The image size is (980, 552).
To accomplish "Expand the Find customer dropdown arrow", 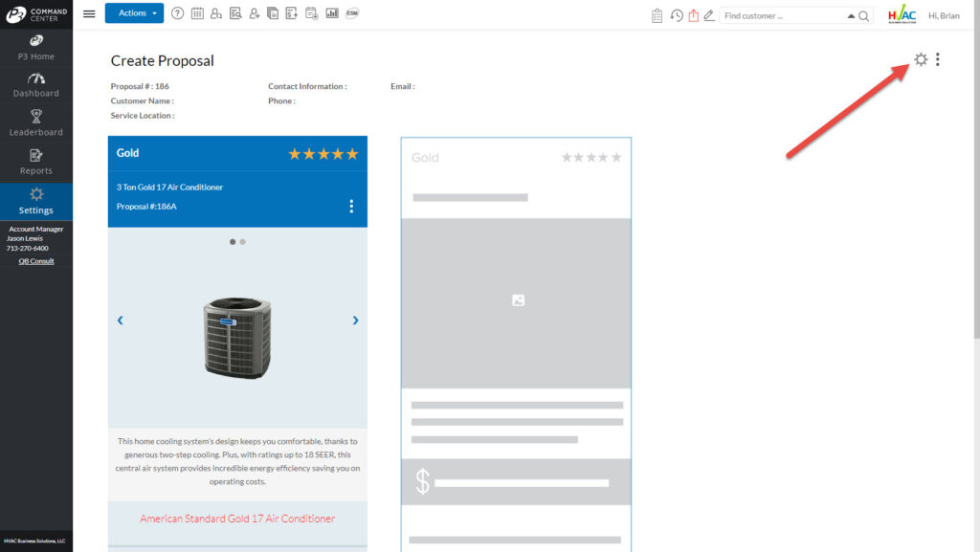I will (x=851, y=16).
